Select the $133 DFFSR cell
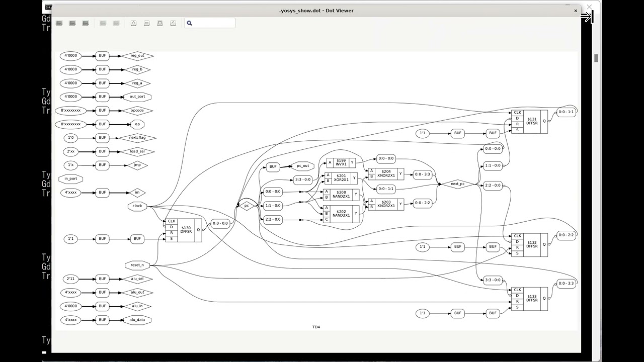 coord(529,299)
